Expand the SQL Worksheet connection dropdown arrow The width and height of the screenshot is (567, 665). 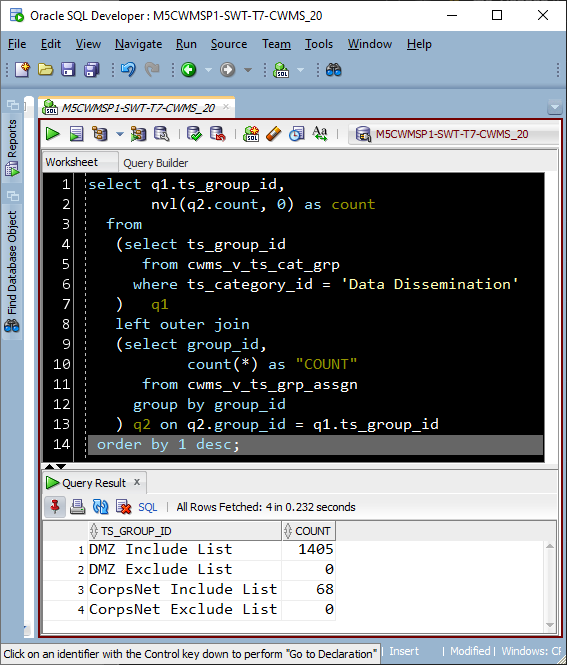pos(300,70)
